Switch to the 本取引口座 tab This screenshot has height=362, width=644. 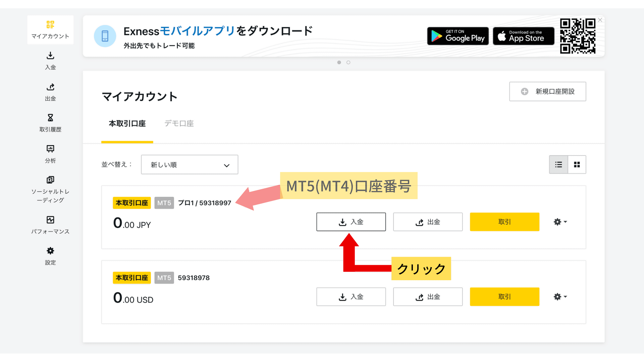(127, 124)
